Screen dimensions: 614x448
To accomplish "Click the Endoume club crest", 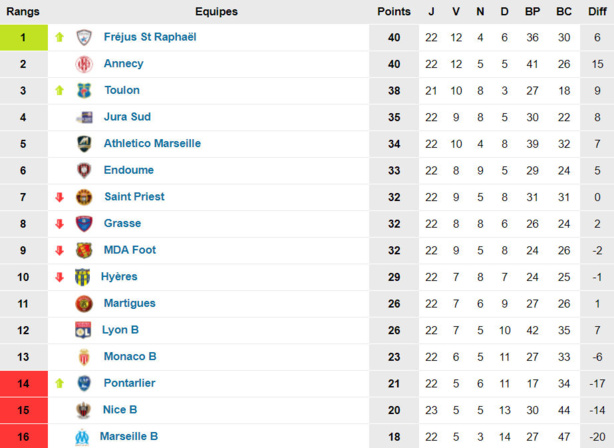I will (84, 170).
